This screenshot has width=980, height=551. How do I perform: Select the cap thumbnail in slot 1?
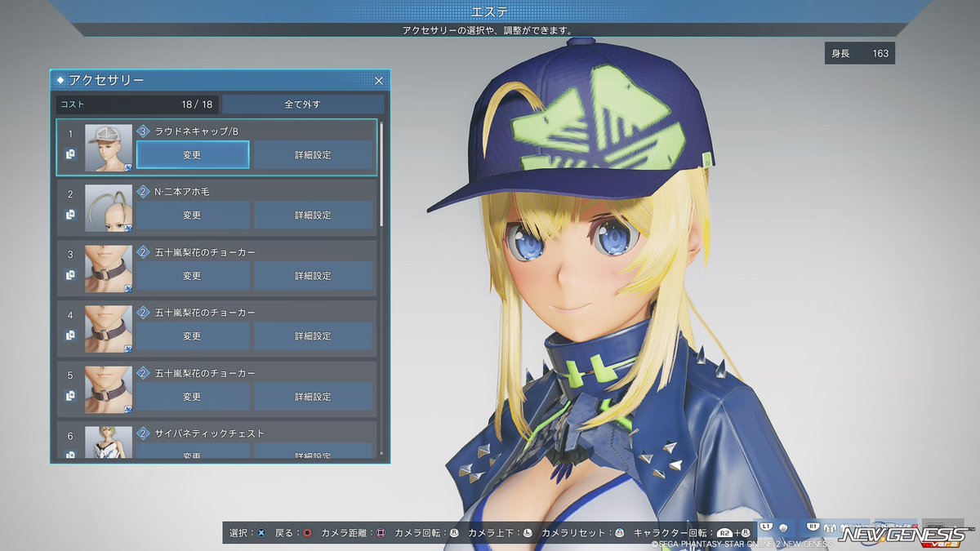[x=109, y=148]
